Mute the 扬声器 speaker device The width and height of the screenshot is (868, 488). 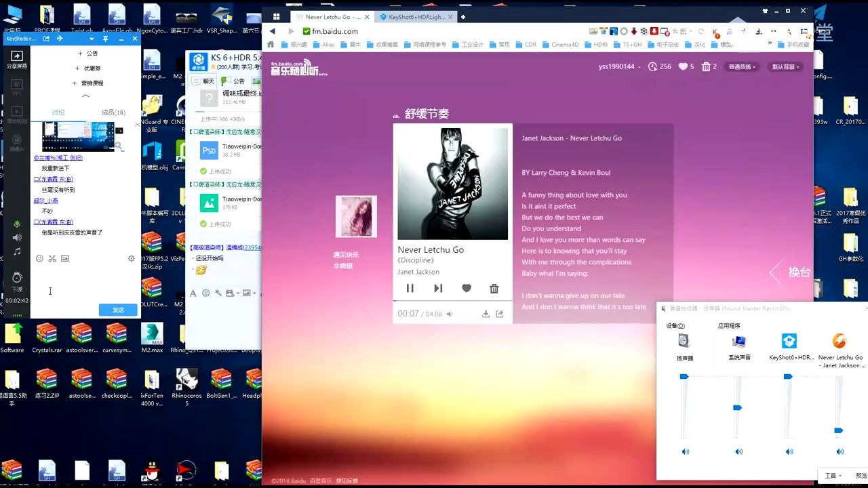pyautogui.click(x=686, y=451)
